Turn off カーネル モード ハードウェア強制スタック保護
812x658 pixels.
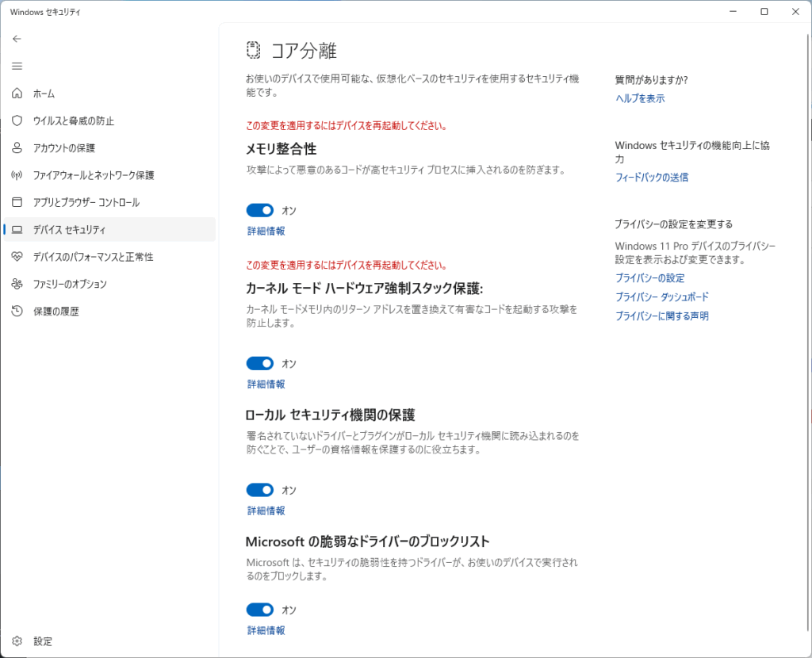259,363
